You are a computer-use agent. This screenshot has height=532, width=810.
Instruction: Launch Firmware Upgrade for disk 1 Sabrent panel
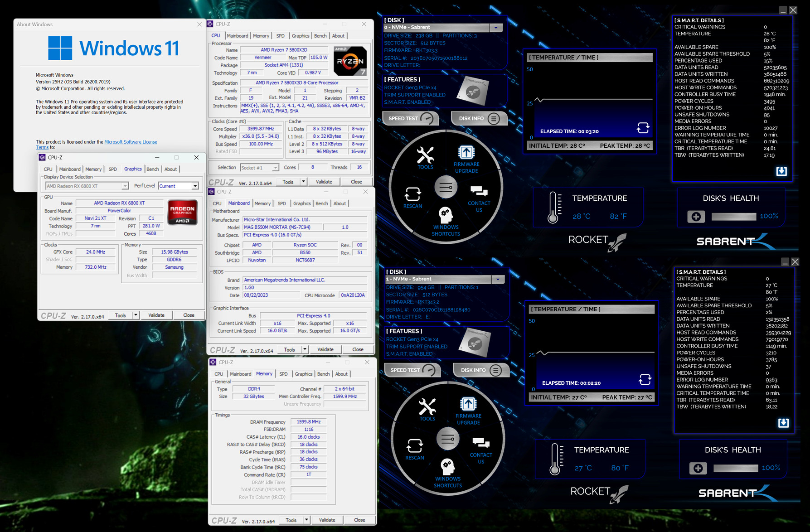[x=468, y=411]
